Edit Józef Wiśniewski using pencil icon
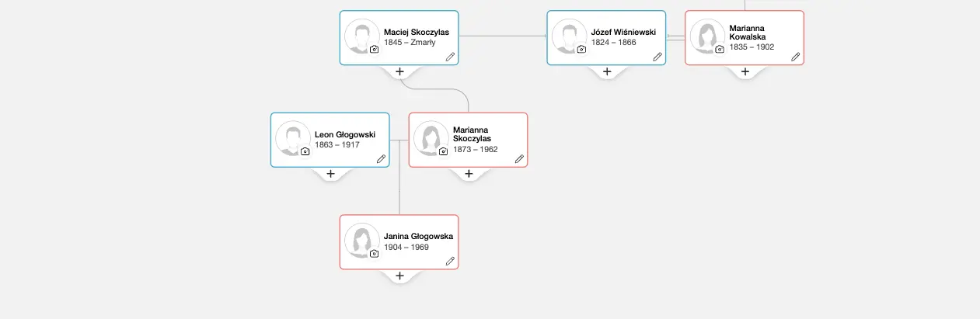 657,57
